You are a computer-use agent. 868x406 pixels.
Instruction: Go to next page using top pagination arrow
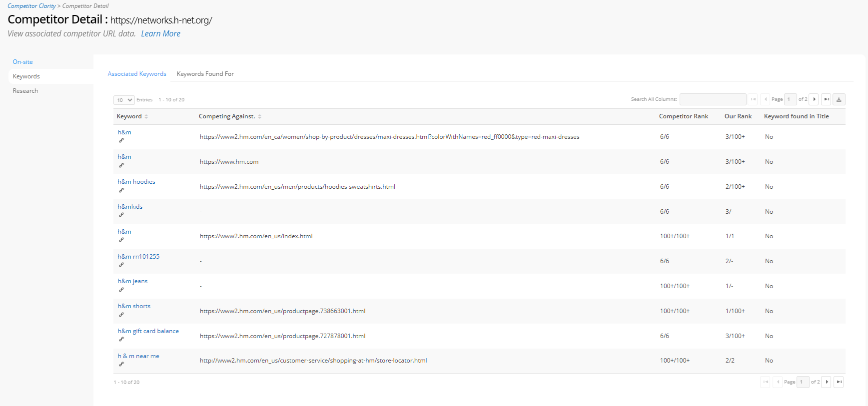[814, 99]
